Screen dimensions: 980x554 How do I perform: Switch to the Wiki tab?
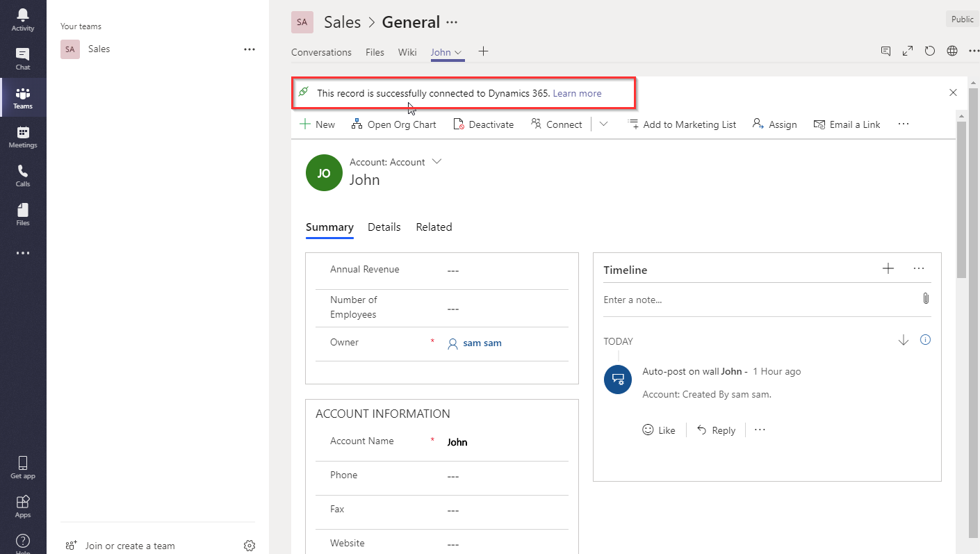[x=407, y=52]
